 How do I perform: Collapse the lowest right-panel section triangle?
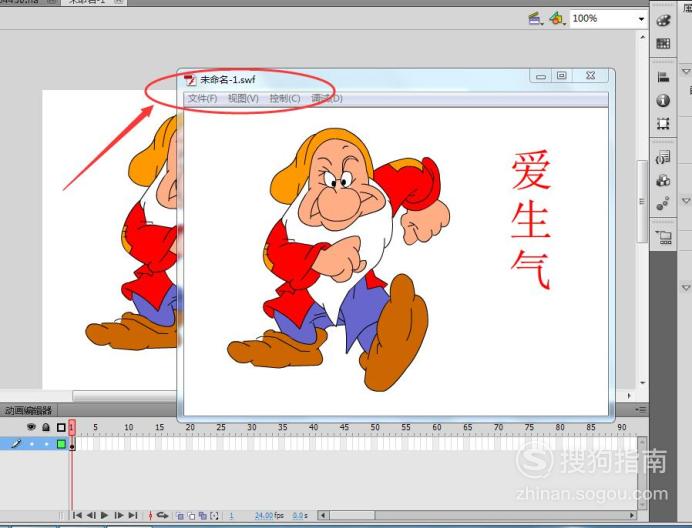(x=686, y=288)
